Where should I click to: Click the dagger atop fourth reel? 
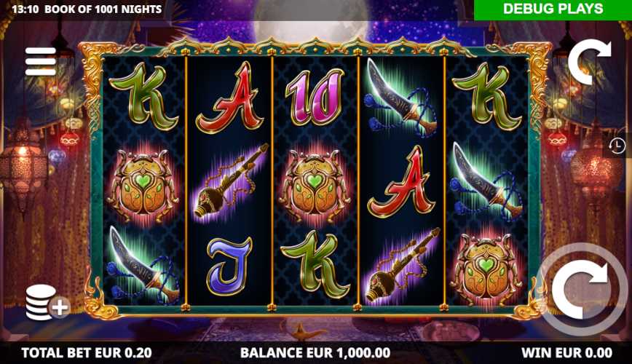point(400,97)
